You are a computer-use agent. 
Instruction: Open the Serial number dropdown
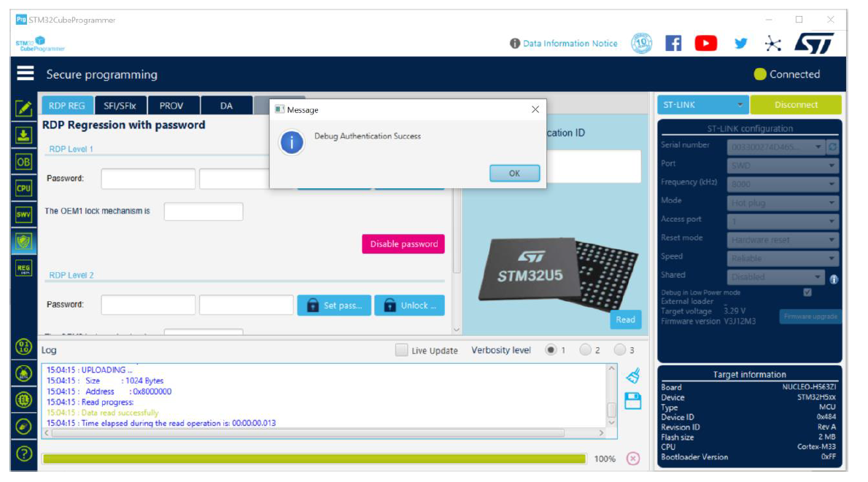pos(775,147)
